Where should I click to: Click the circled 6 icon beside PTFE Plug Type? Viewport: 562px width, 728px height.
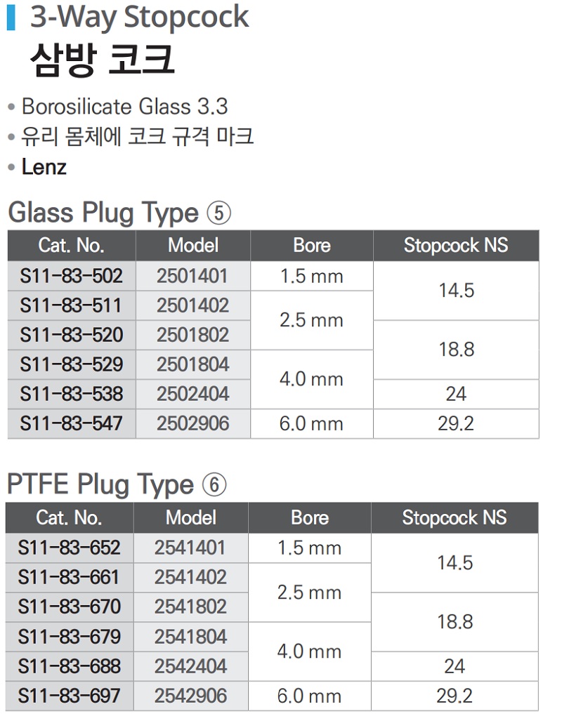coord(215,485)
